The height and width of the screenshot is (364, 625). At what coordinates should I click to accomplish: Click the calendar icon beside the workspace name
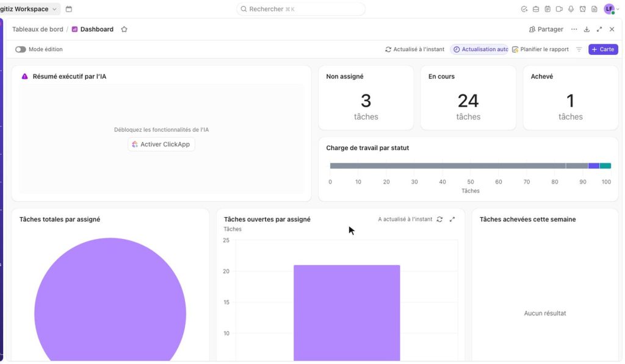click(x=68, y=9)
